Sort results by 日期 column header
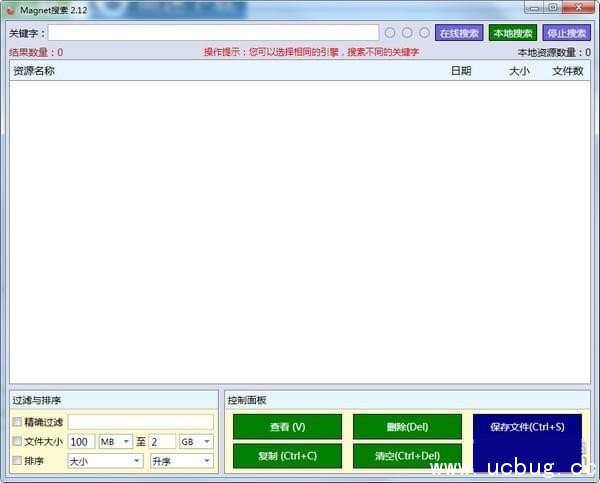This screenshot has width=600, height=483. (x=460, y=71)
